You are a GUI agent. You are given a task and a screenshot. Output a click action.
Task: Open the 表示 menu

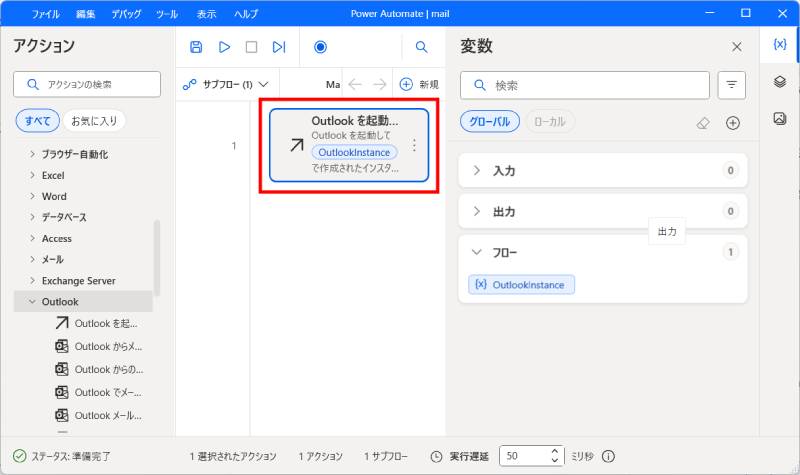click(207, 14)
